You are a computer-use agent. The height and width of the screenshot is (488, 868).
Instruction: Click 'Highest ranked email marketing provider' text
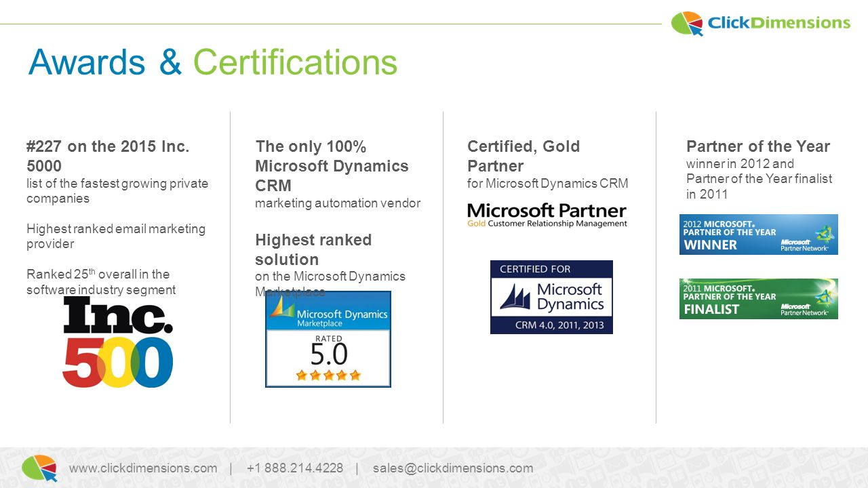coord(116,236)
